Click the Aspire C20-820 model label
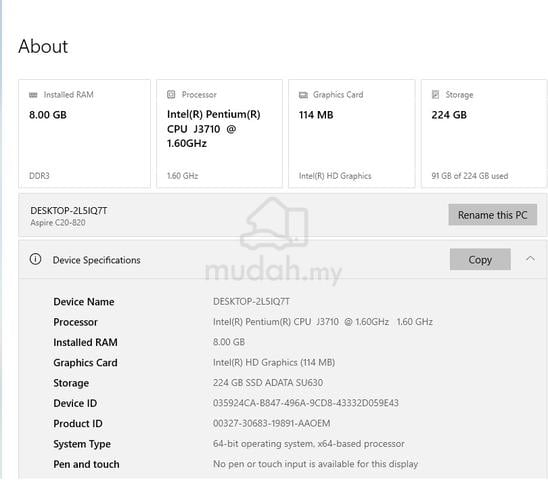The height and width of the screenshot is (480, 548). 58,223
